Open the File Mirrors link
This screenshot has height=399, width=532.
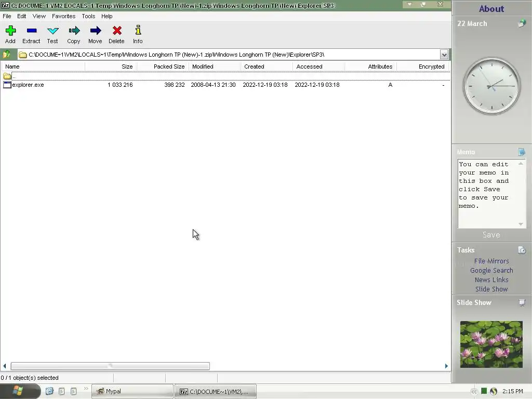491,261
